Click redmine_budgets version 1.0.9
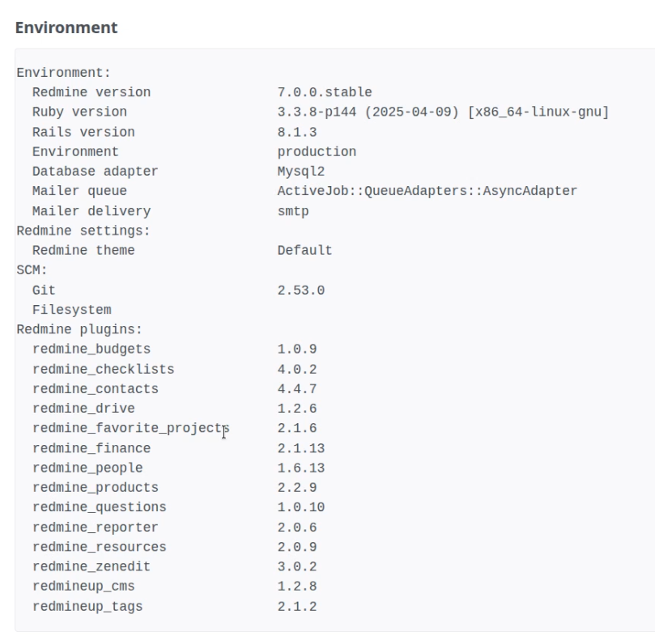Image resolution: width=655 pixels, height=644 pixels. [297, 349]
